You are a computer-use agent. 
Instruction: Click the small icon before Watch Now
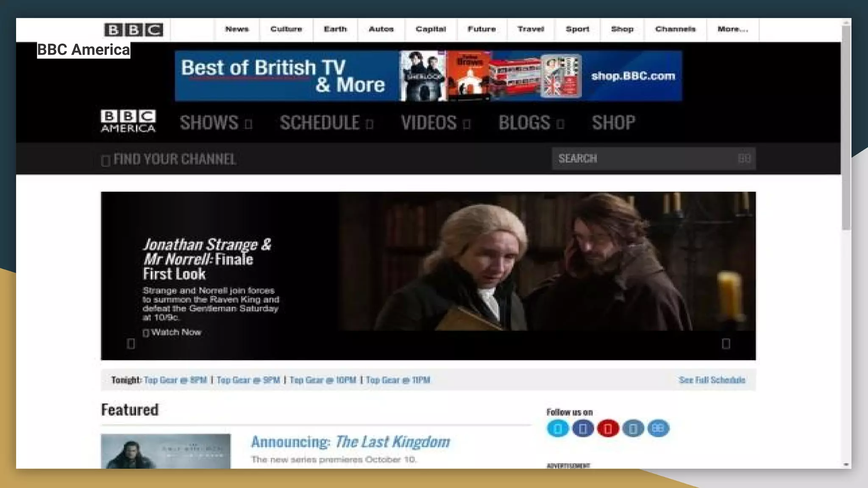tap(146, 333)
